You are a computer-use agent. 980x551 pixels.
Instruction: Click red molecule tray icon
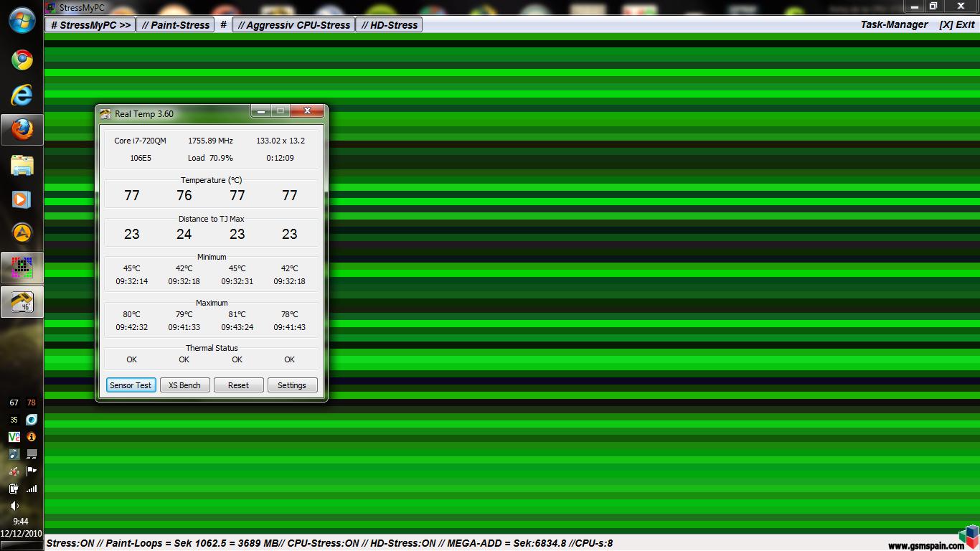pos(14,471)
